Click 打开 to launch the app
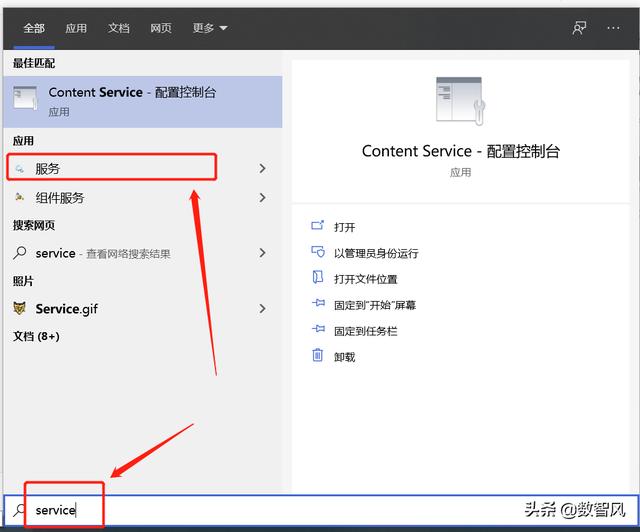This screenshot has height=532, width=640. click(x=344, y=227)
